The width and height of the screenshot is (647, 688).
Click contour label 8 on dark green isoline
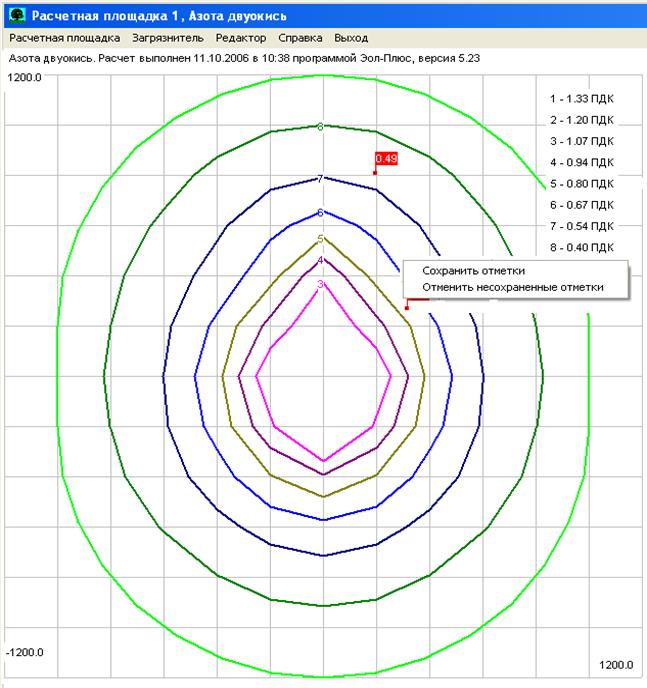tap(320, 127)
